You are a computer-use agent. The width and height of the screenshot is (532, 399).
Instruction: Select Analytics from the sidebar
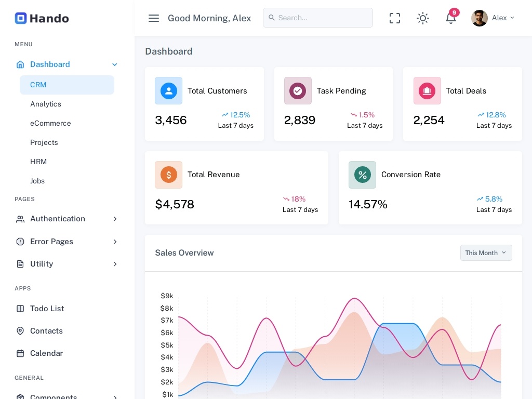point(46,104)
